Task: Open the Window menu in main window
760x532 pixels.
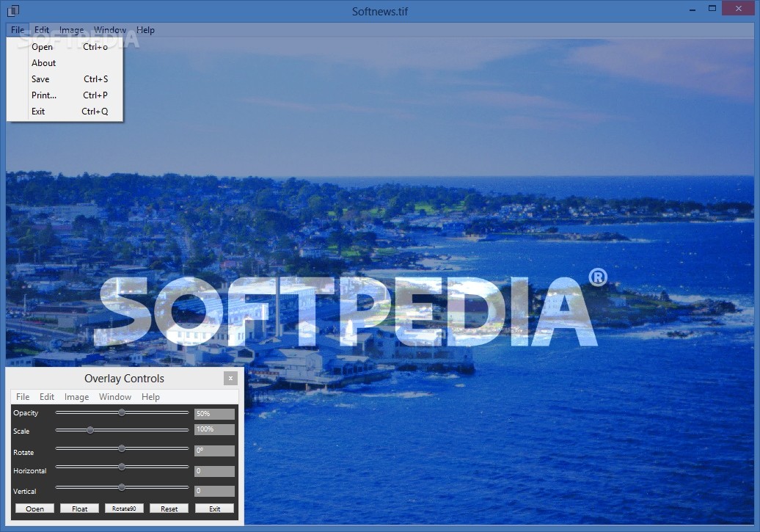Action: (110, 30)
